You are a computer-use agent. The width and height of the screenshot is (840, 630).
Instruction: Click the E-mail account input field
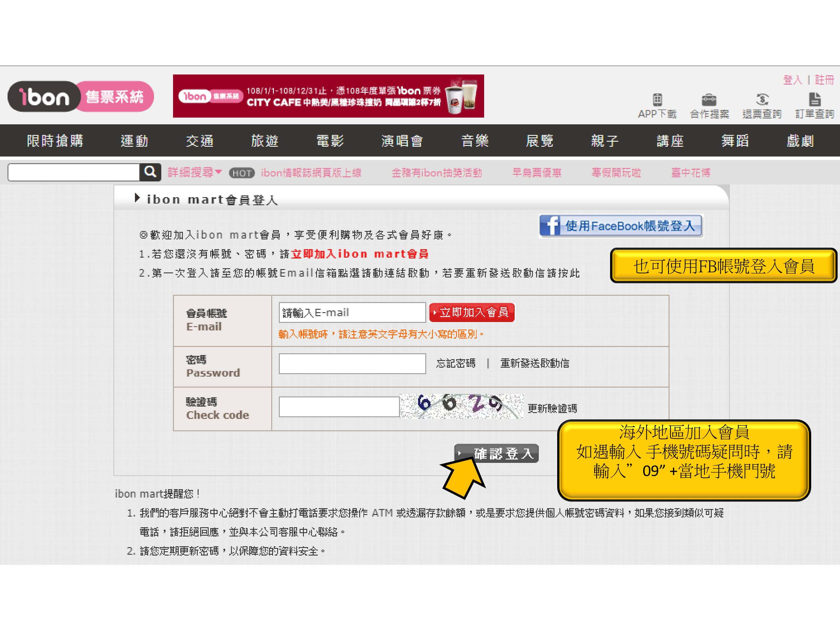point(352,312)
